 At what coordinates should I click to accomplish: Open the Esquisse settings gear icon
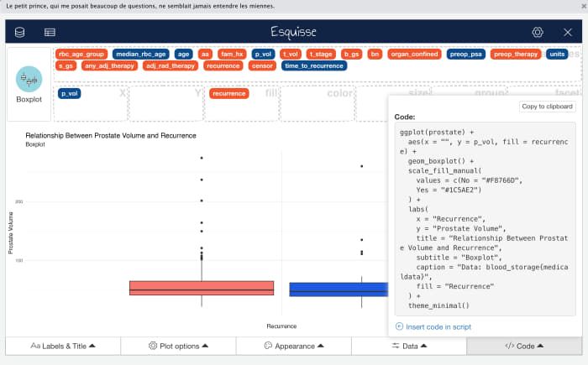coord(538,32)
